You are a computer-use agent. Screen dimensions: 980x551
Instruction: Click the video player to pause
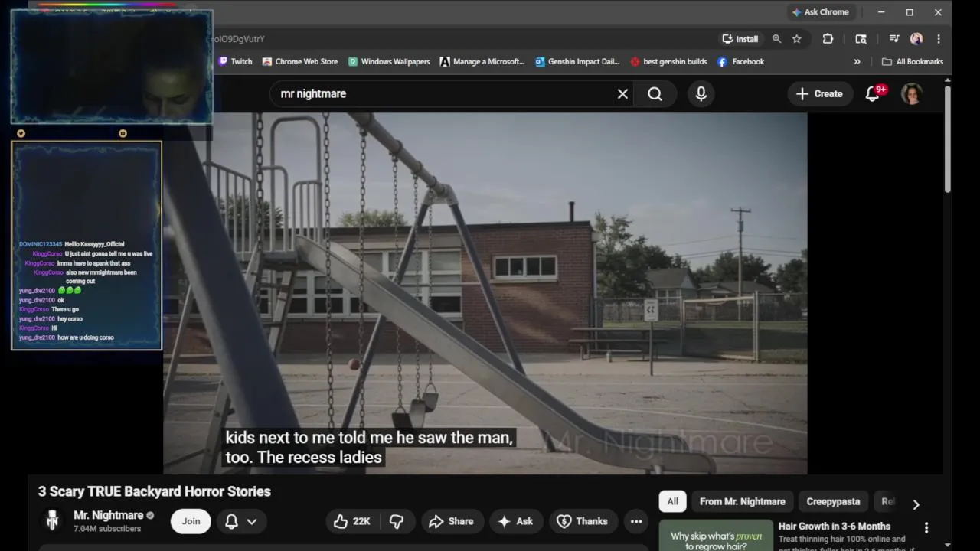coord(485,293)
